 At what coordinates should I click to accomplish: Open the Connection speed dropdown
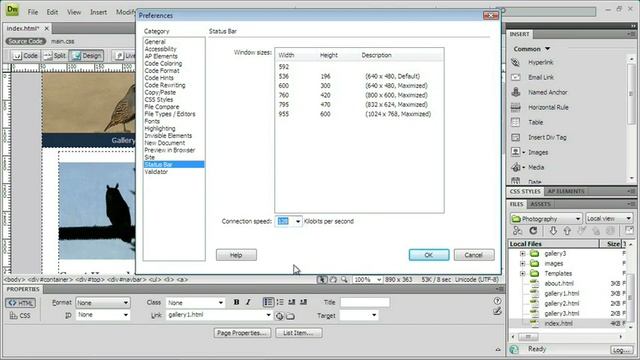coord(298,221)
